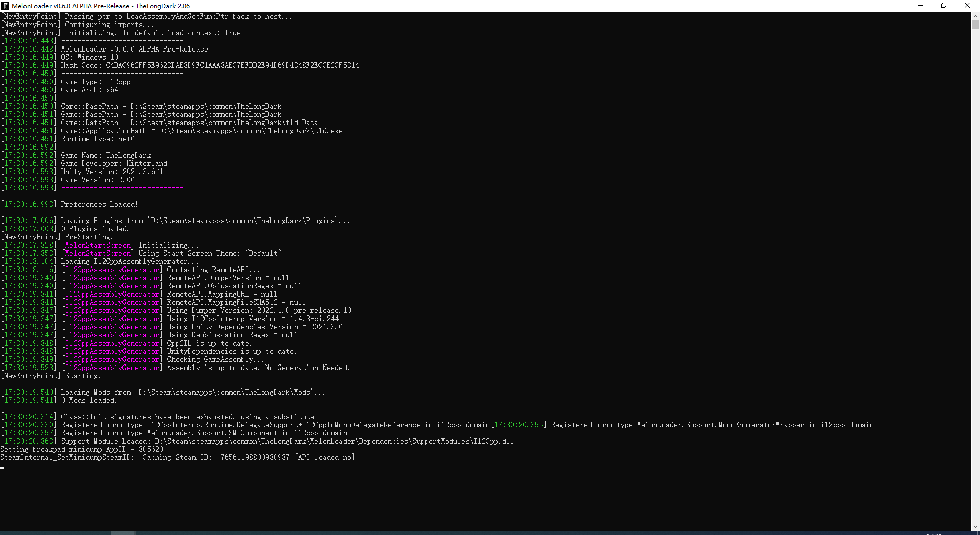The height and width of the screenshot is (535, 980).
Task: Click the 'Game Developer: Hinterland' line
Action: [84, 163]
